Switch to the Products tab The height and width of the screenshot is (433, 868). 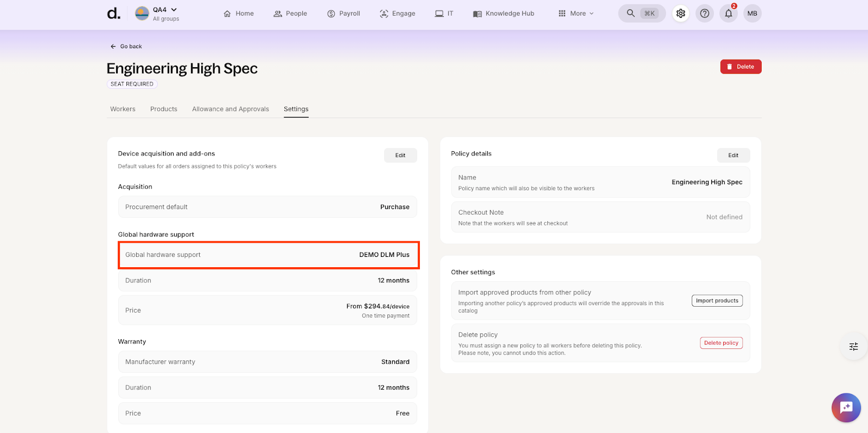click(x=164, y=109)
